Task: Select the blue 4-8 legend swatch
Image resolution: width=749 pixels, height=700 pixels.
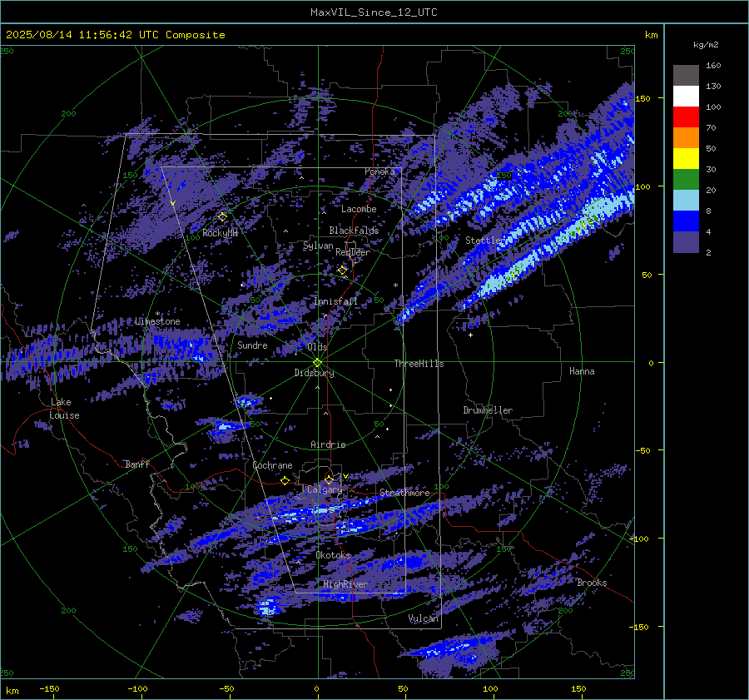Action: 686,221
